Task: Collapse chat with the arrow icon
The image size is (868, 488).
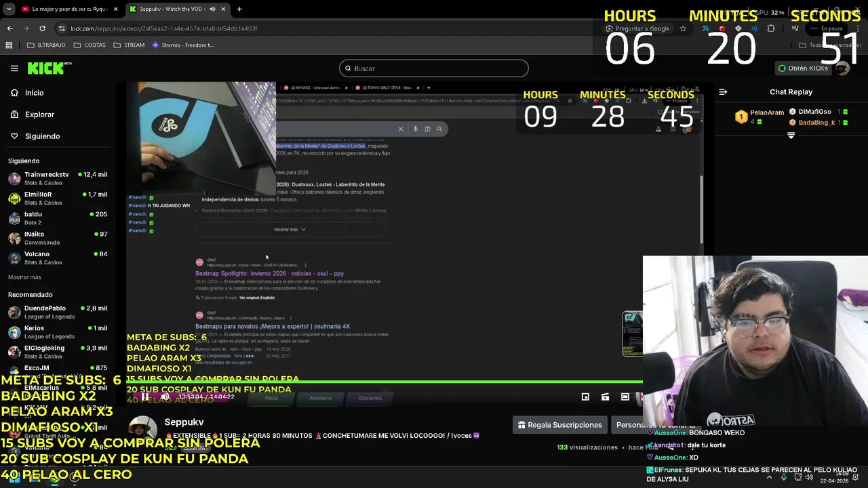Action: click(x=723, y=91)
